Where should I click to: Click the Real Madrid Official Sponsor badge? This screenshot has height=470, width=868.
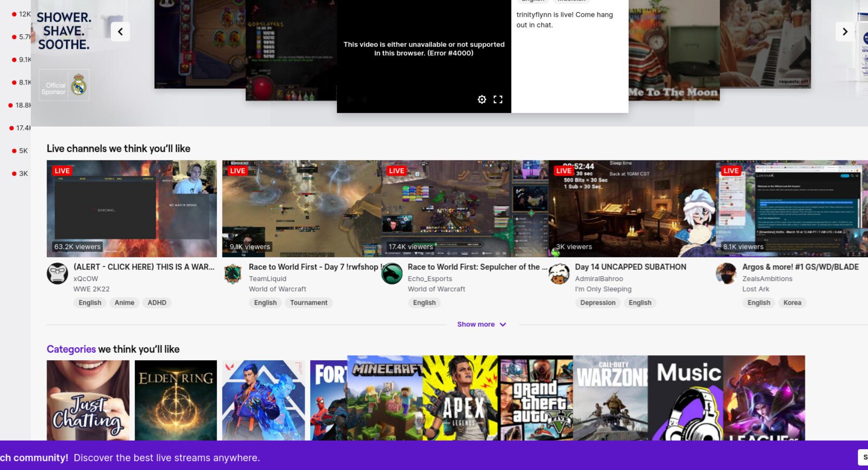tap(64, 85)
